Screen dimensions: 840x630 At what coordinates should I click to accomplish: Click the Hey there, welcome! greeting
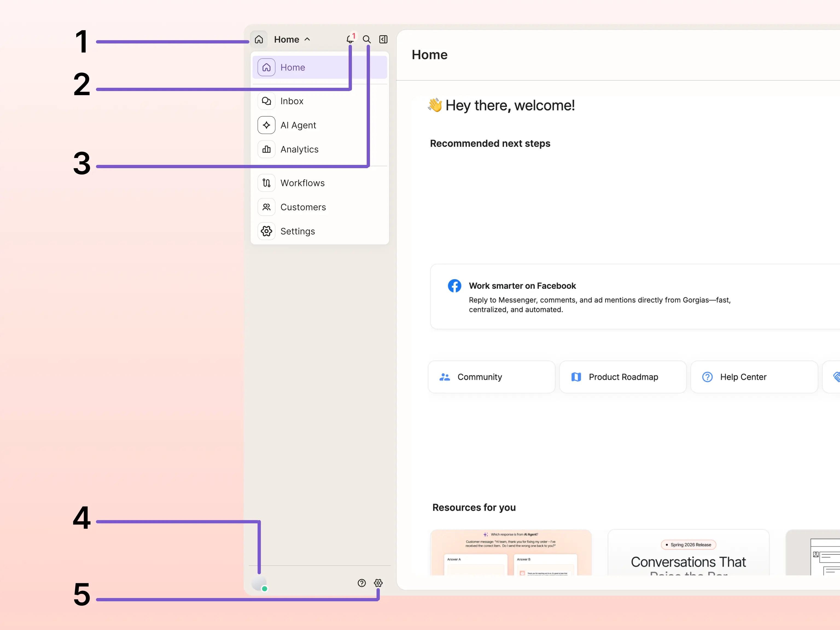(x=501, y=105)
